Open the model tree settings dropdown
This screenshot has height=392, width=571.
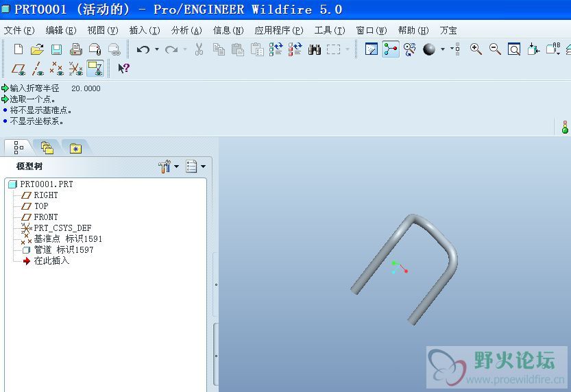pyautogui.click(x=169, y=167)
